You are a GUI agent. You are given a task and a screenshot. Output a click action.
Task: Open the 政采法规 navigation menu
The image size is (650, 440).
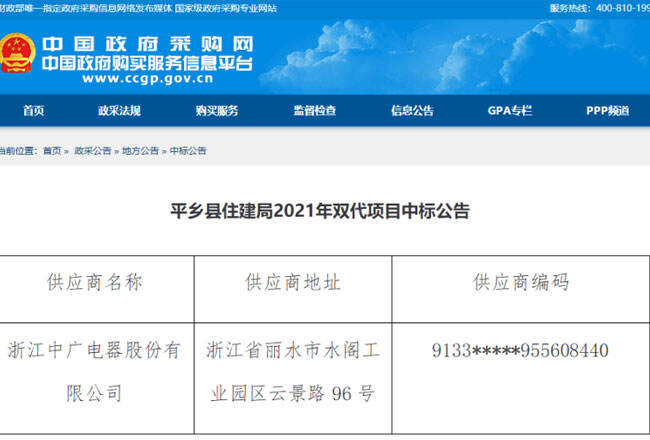pos(119,111)
